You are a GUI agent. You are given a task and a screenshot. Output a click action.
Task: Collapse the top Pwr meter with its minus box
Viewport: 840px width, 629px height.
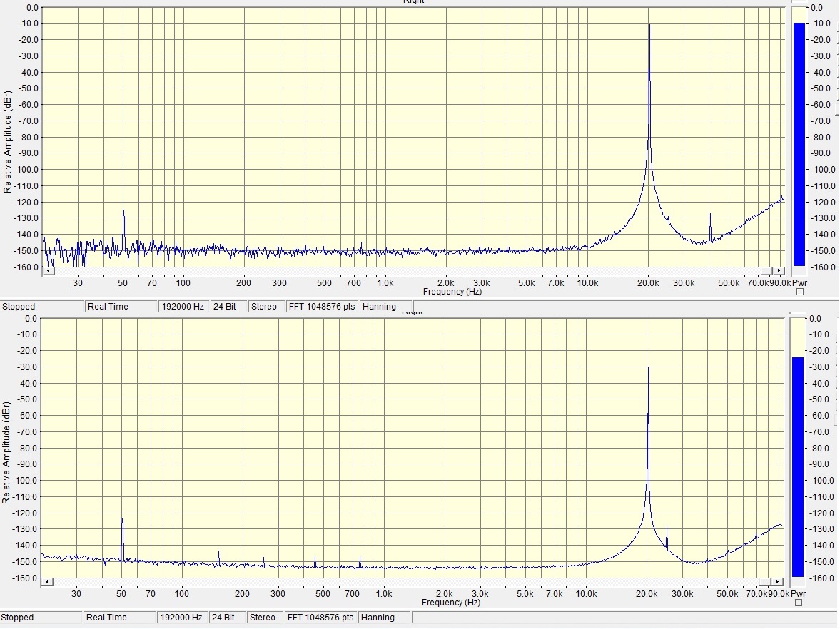800,292
